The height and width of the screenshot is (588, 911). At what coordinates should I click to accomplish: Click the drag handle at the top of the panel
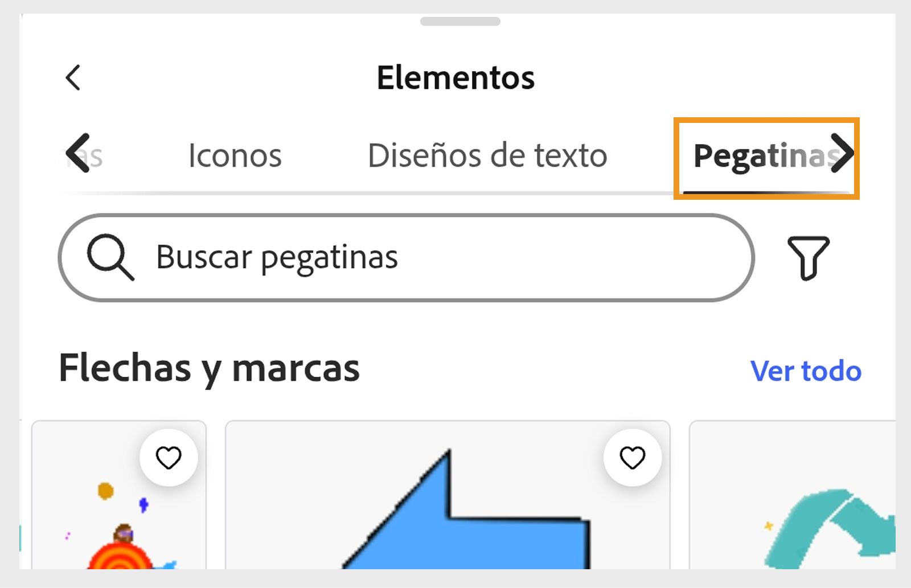point(460,22)
